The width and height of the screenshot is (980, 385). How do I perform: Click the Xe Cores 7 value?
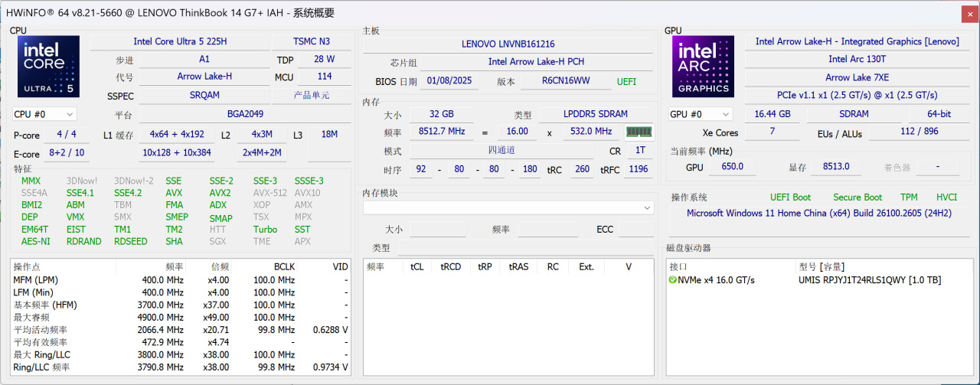click(x=773, y=132)
